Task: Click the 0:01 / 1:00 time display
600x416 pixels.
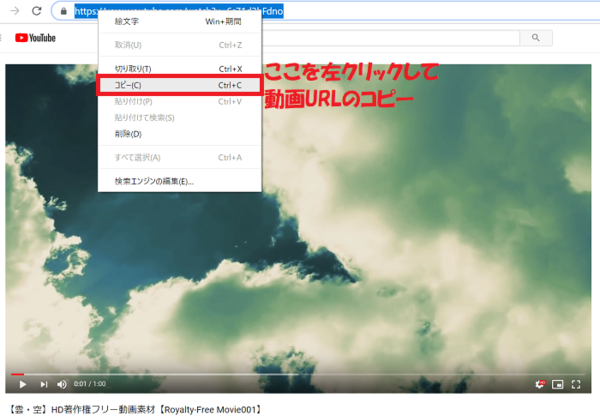Action: click(90, 384)
